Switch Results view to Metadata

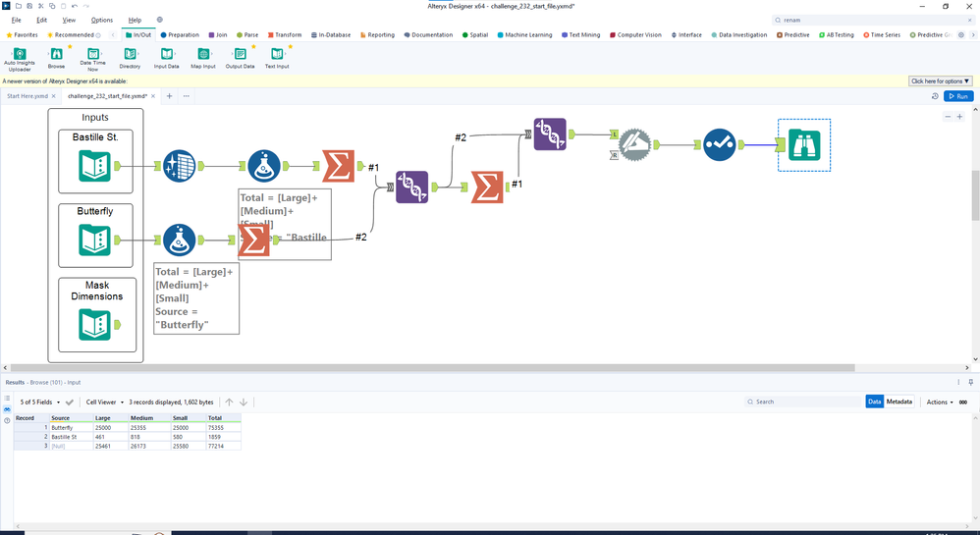(x=898, y=401)
